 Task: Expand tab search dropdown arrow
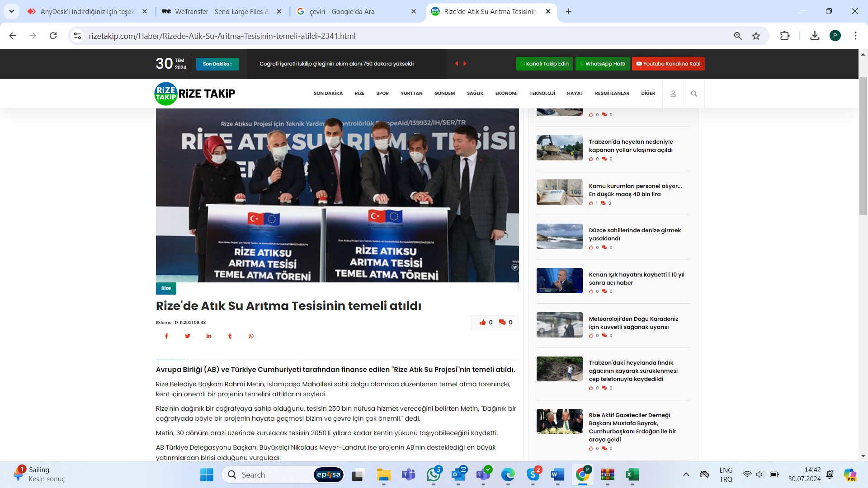[x=11, y=11]
